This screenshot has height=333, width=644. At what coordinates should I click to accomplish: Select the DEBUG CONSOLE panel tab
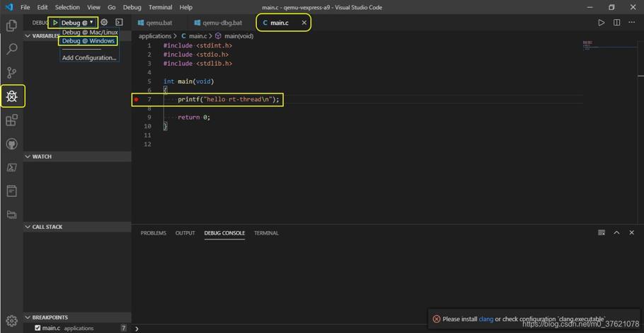224,232
